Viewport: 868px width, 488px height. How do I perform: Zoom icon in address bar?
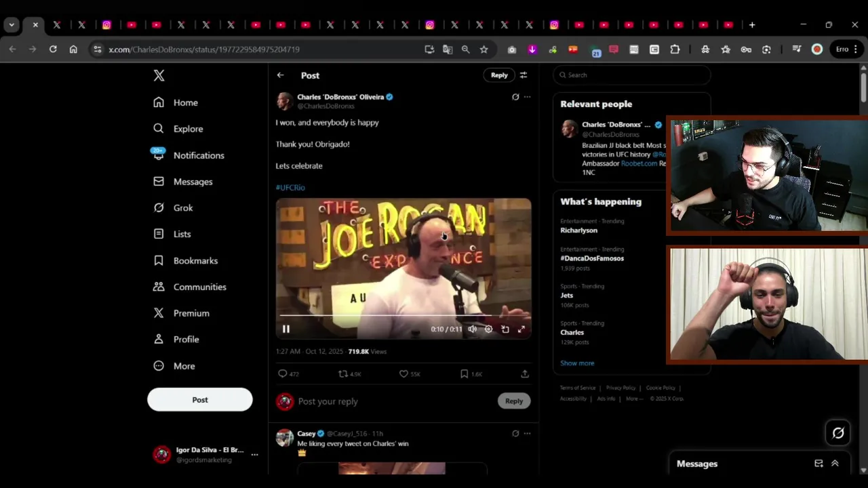pyautogui.click(x=465, y=49)
